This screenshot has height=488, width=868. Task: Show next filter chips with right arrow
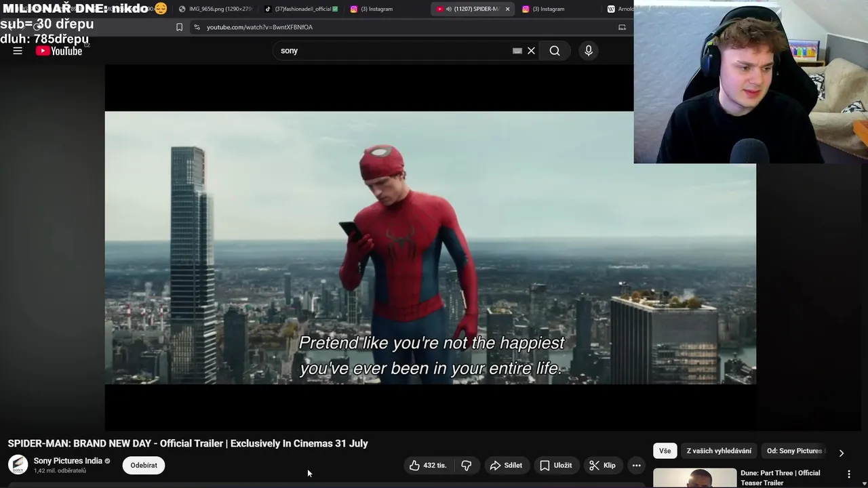842,453
